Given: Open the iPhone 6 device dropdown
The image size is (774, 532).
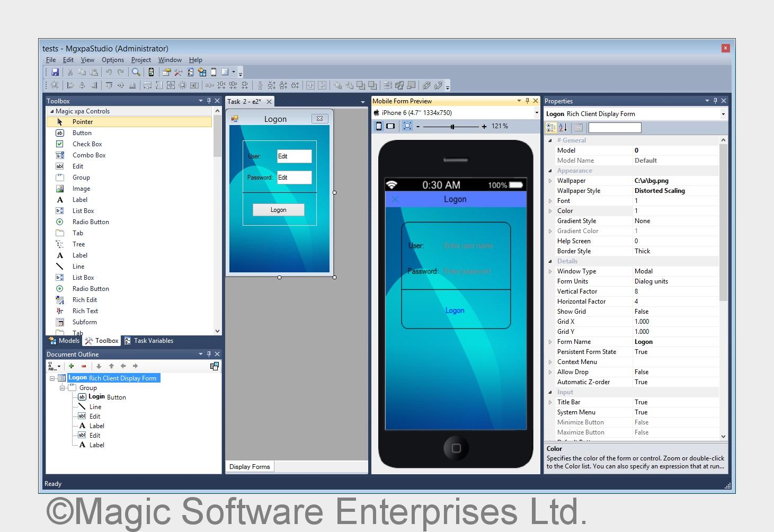Looking at the screenshot, I should click(x=536, y=113).
